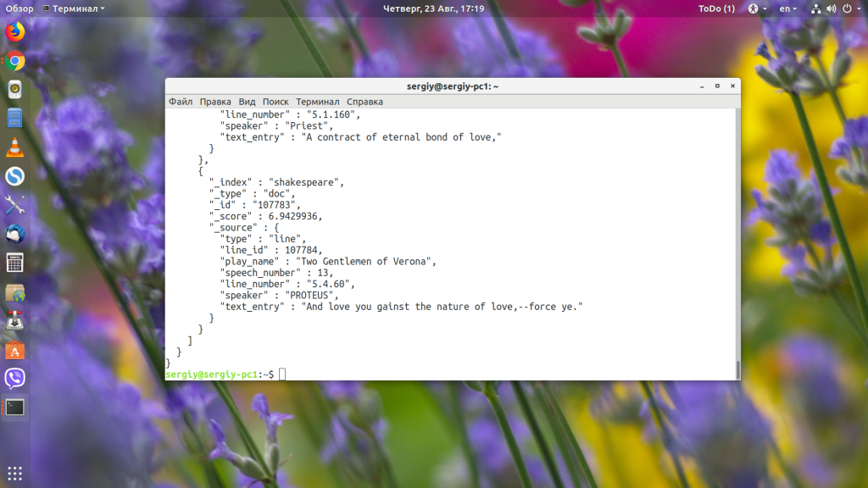The height and width of the screenshot is (488, 868).
Task: Launch Firefox from the dock
Action: [x=15, y=31]
